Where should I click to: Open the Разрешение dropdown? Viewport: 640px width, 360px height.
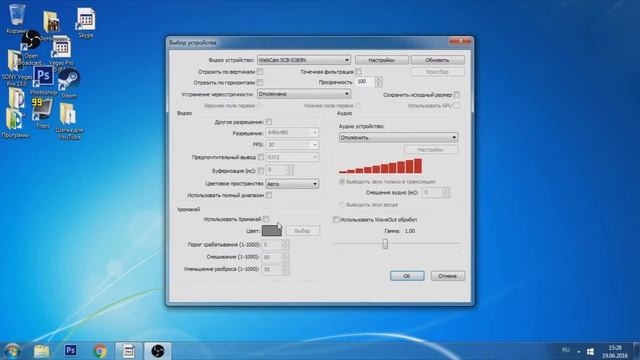tap(292, 133)
